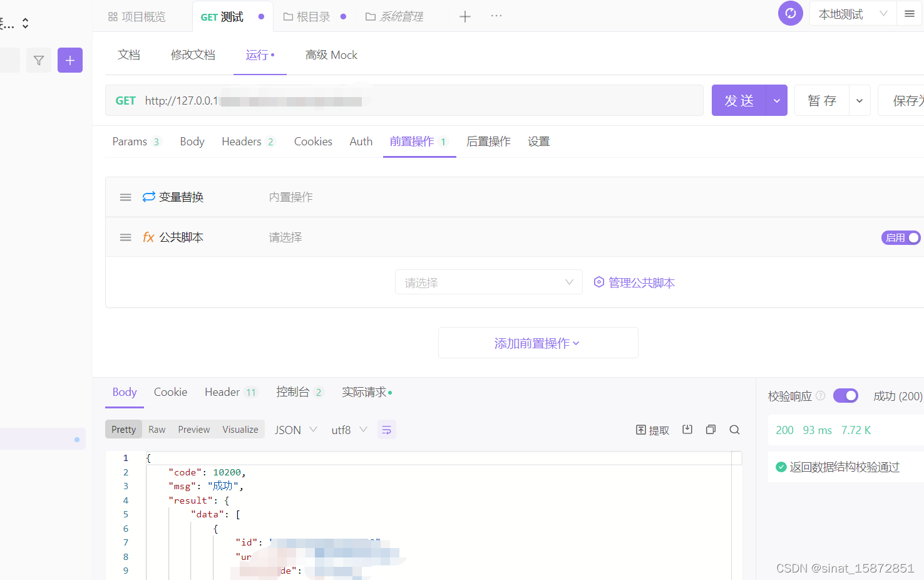Click the help icon next to 校验响应

[820, 395]
